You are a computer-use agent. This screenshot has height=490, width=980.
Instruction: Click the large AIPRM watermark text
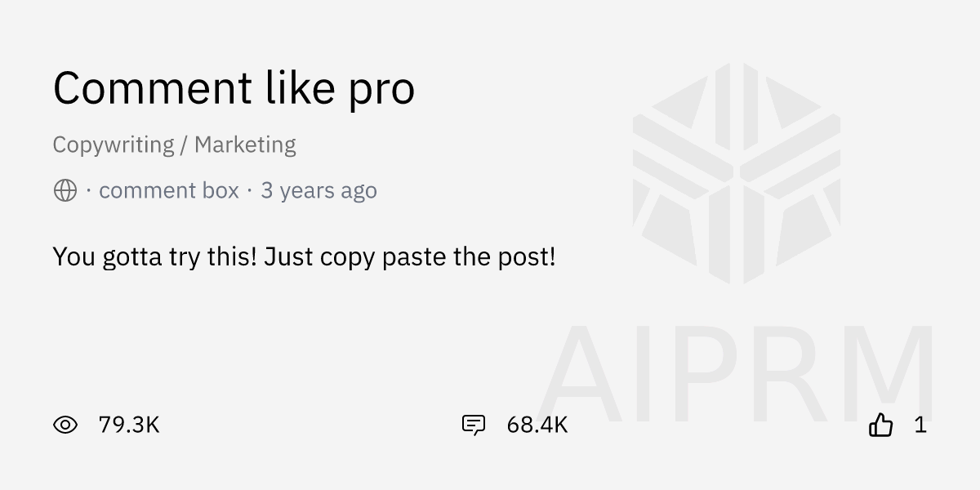736,374
